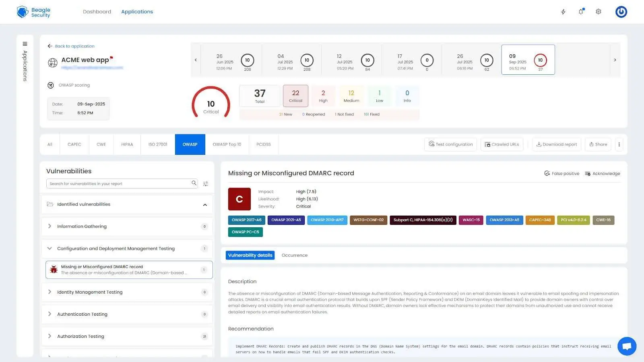
Task: Collapse the Identified vulnerabilities section
Action: (205, 204)
